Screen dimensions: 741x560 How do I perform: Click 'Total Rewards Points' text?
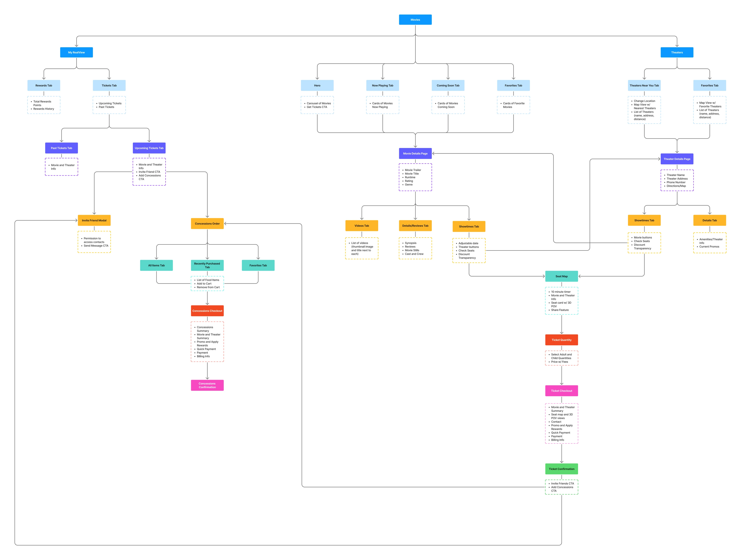(x=42, y=103)
